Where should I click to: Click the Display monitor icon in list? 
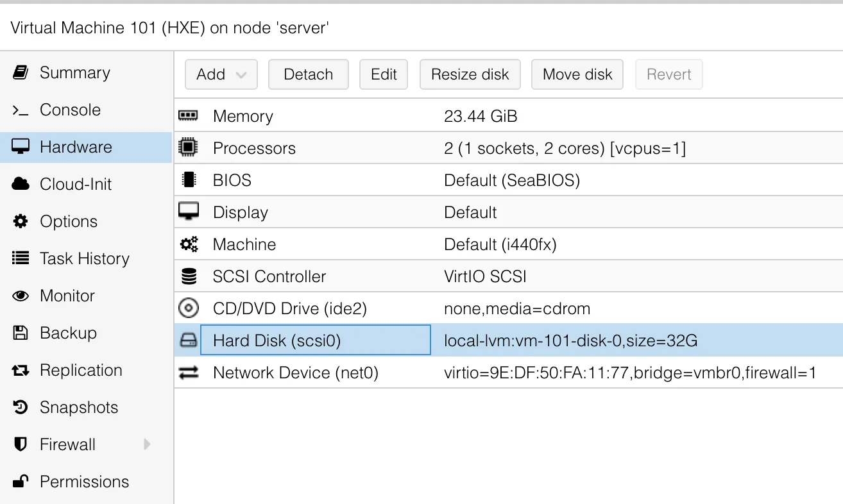point(188,212)
